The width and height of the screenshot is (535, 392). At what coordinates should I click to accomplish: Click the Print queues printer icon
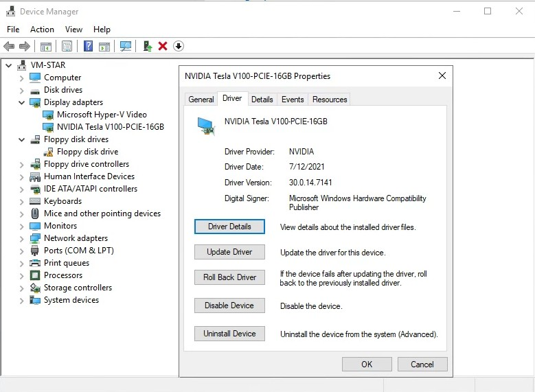point(35,263)
